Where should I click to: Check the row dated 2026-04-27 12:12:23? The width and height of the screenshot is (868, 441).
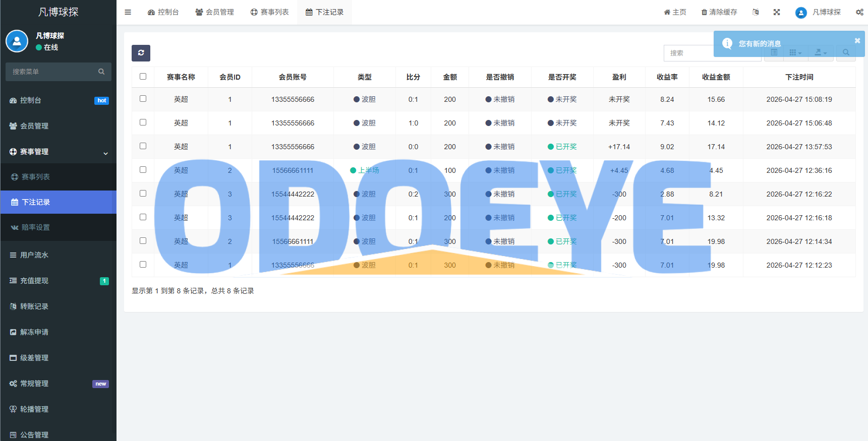coord(143,265)
